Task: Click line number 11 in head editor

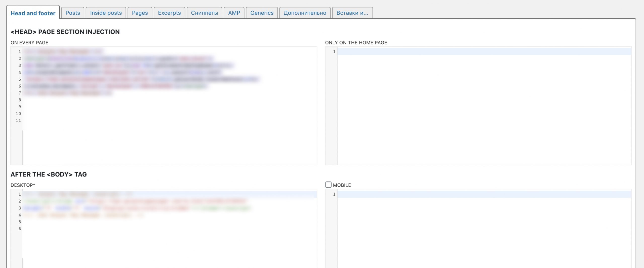Action: click(x=18, y=121)
